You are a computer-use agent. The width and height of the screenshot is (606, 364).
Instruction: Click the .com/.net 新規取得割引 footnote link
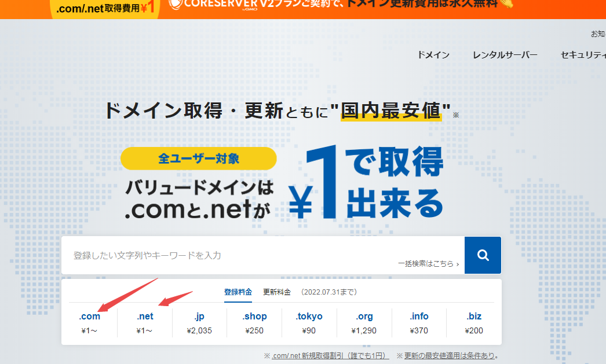330,355
